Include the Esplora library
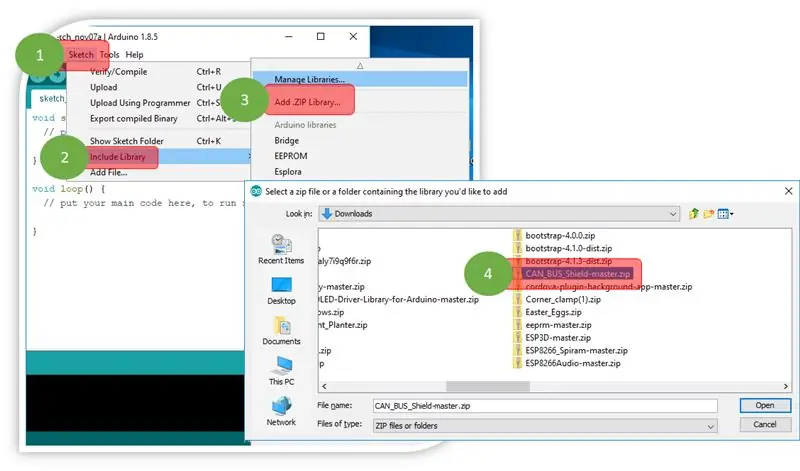The height and width of the screenshot is (471, 800). pos(288,171)
